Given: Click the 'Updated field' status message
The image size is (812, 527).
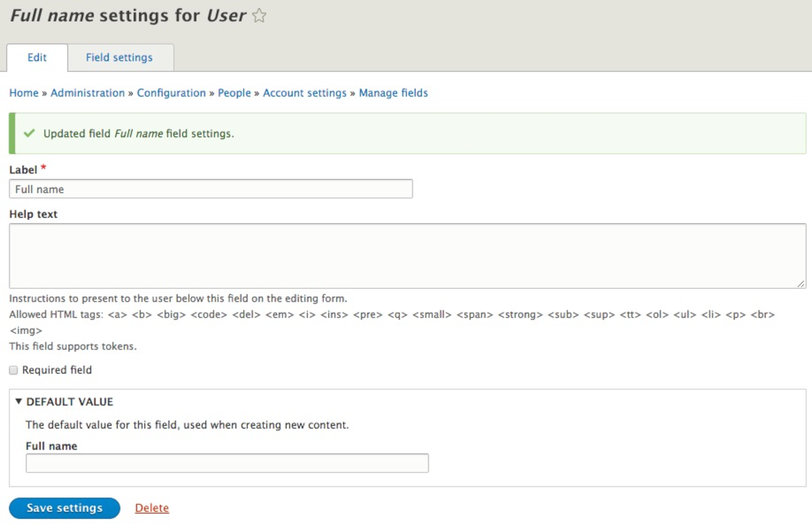Looking at the screenshot, I should 138,134.
